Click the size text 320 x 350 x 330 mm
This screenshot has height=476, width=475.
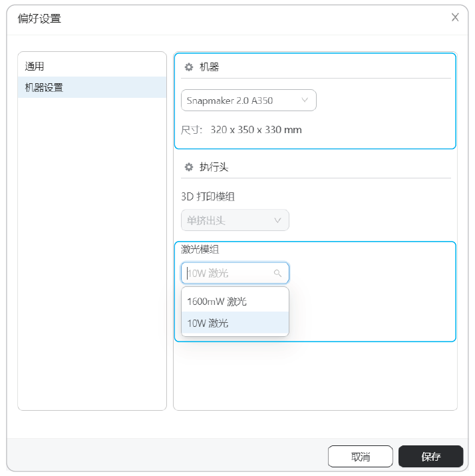point(256,130)
